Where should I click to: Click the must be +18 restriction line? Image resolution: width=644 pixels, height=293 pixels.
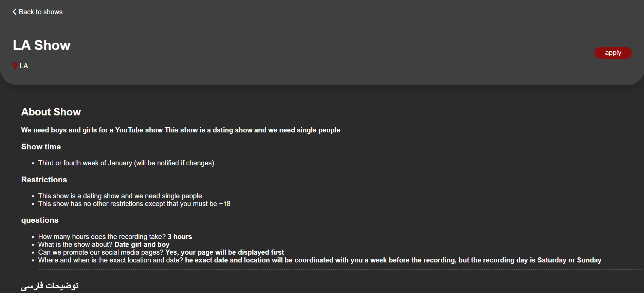pos(134,204)
